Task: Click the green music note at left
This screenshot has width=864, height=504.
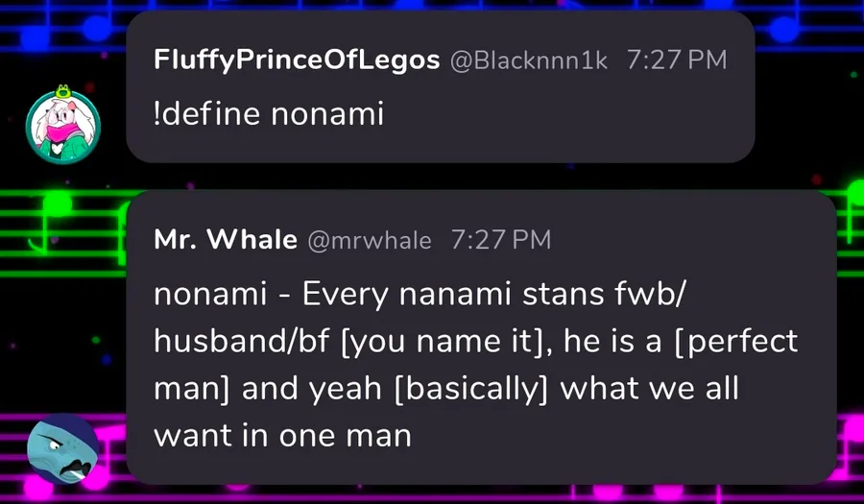Action: tap(57, 203)
